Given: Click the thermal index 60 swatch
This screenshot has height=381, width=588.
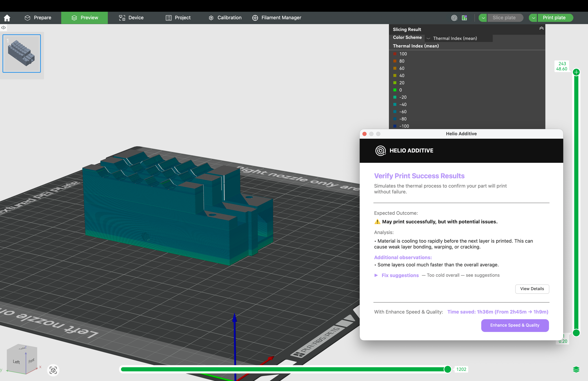Looking at the screenshot, I should (395, 68).
